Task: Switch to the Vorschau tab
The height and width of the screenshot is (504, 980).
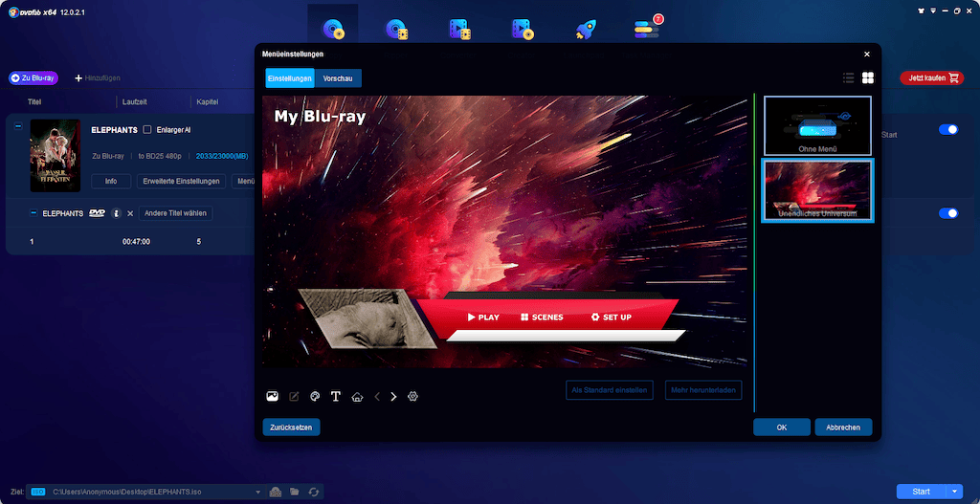Action: click(x=339, y=78)
